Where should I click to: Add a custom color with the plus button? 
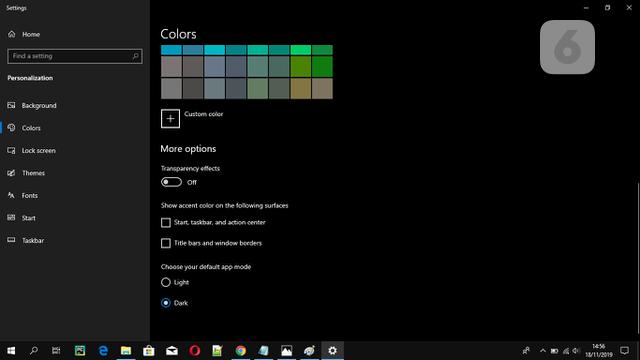170,119
